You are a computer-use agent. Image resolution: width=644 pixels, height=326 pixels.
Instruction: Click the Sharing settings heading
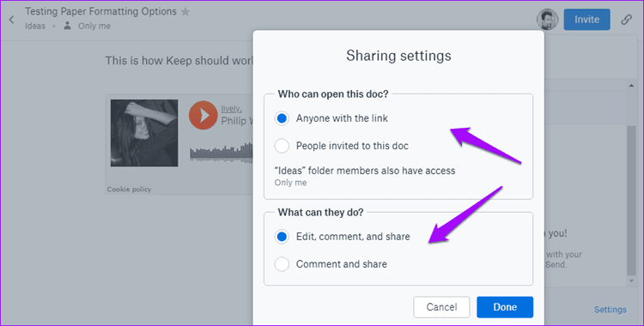click(x=398, y=56)
